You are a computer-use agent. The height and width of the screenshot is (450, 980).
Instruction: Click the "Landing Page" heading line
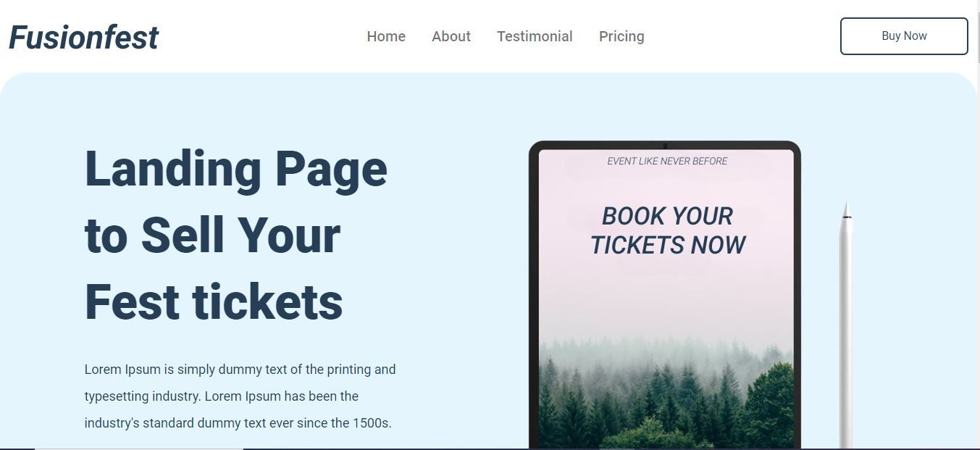tap(236, 169)
